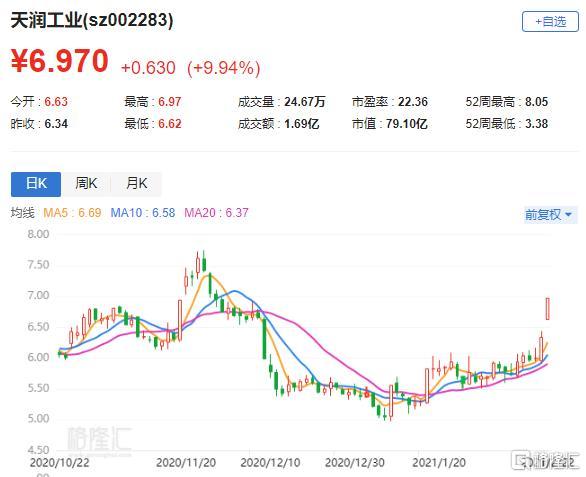Click the 昨收 6.34 previous close
586x477 pixels.
(39, 124)
